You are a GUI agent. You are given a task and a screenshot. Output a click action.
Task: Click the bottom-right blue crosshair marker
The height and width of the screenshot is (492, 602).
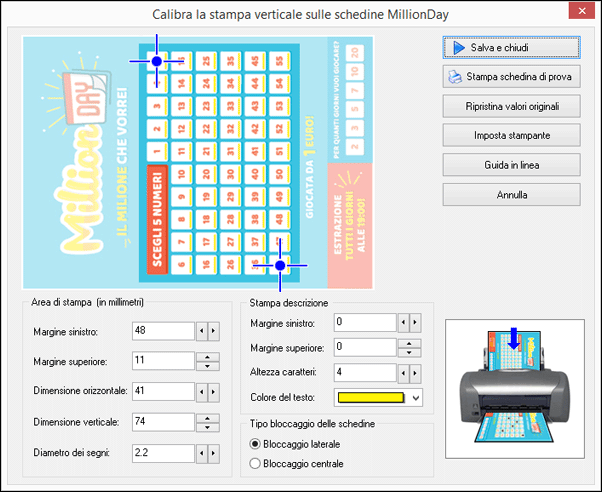pos(281,265)
